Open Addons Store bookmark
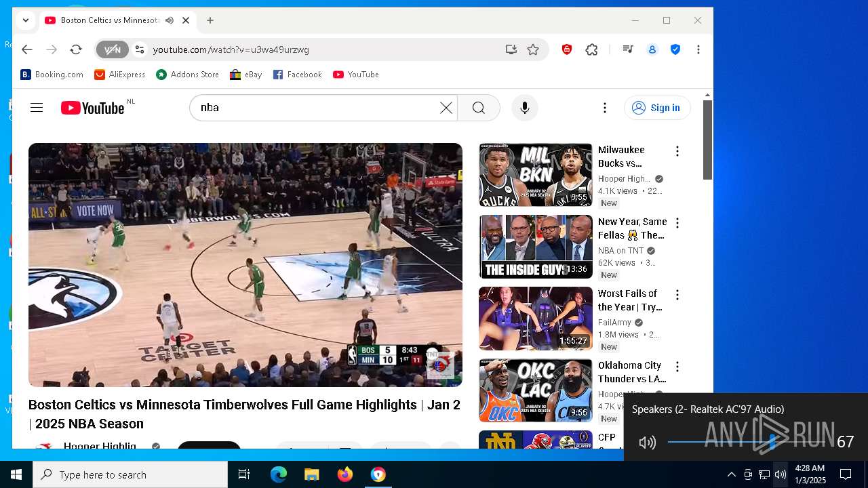 (188, 75)
